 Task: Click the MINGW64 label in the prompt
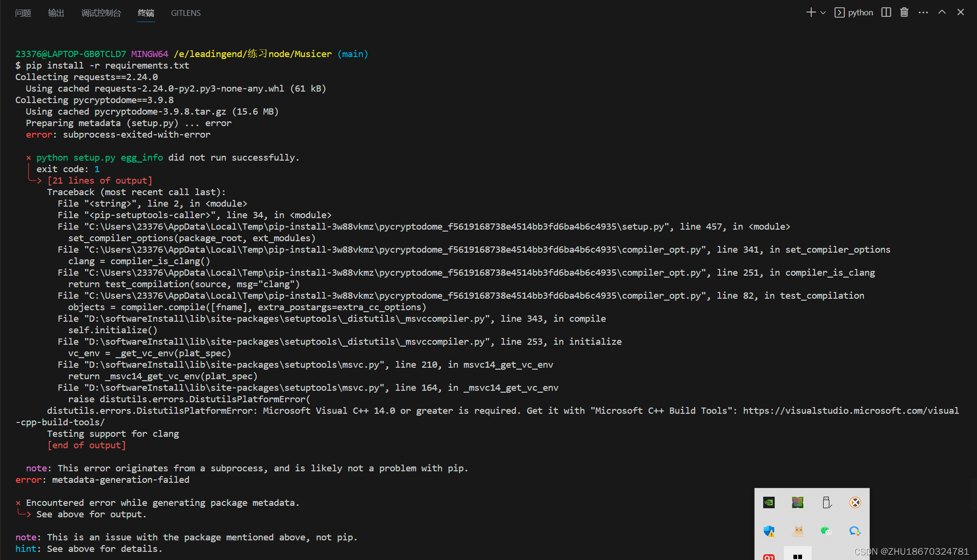150,54
